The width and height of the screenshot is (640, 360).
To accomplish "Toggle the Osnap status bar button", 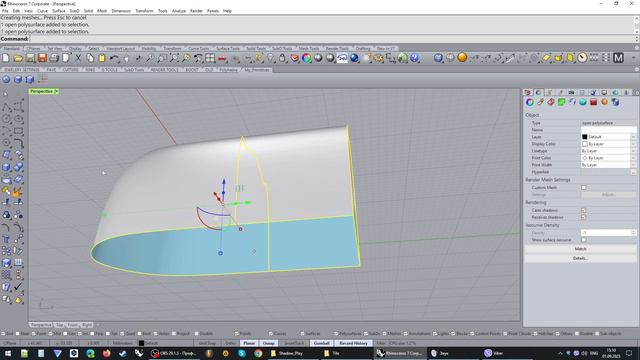I will tap(268, 343).
